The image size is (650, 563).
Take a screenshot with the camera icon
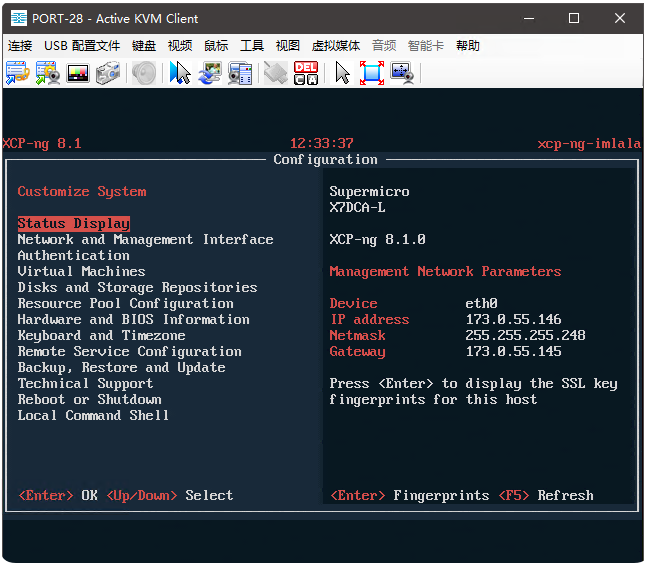click(x=108, y=73)
